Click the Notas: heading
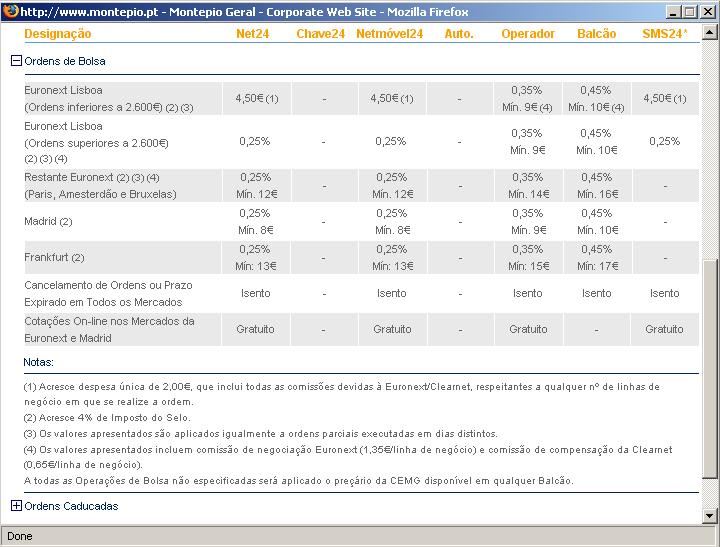The width and height of the screenshot is (720, 547). pyautogui.click(x=39, y=362)
